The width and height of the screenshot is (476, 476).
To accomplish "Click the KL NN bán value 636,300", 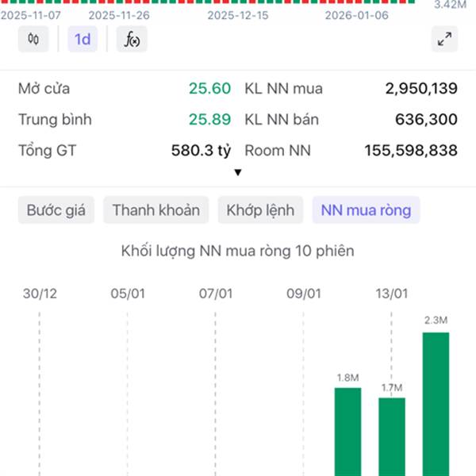I will coord(426,119).
